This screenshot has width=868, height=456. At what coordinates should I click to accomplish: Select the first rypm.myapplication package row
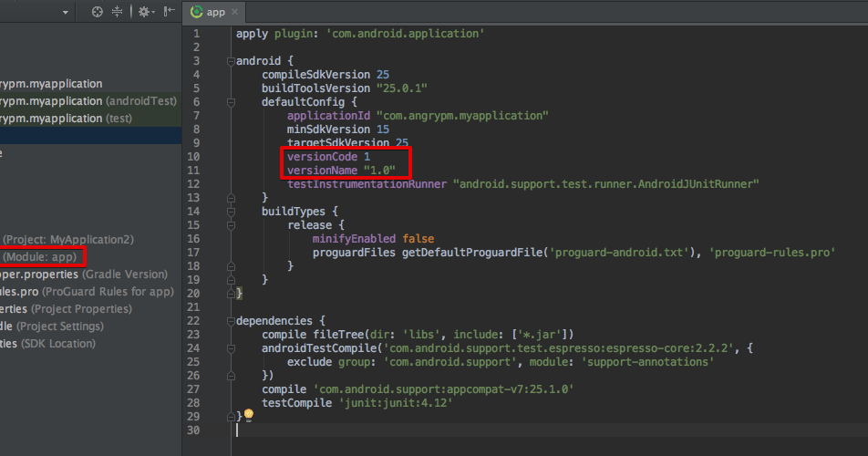coord(91,84)
